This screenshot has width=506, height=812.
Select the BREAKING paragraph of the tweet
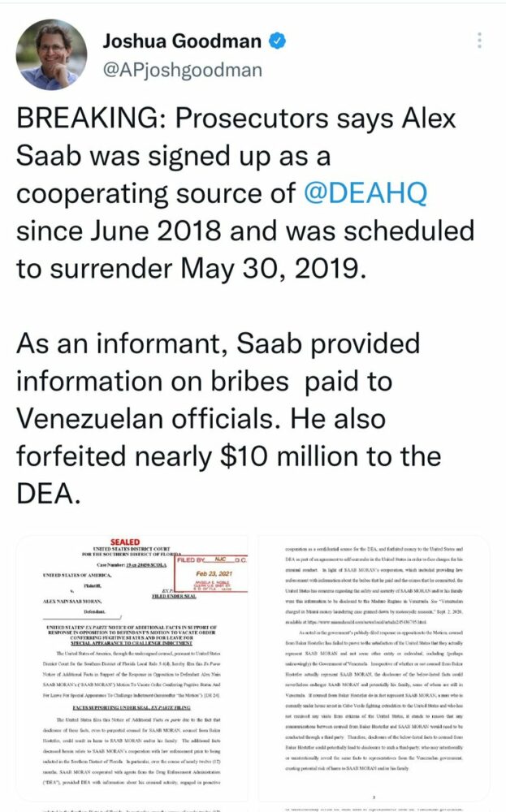(245, 193)
